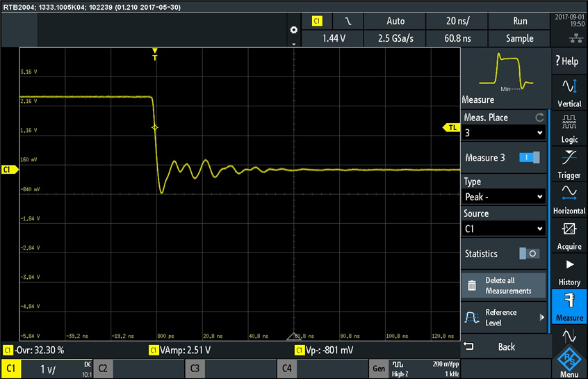Screen dimensions: 588x379
Task: Click the settings gear icon
Action: (x=293, y=30)
